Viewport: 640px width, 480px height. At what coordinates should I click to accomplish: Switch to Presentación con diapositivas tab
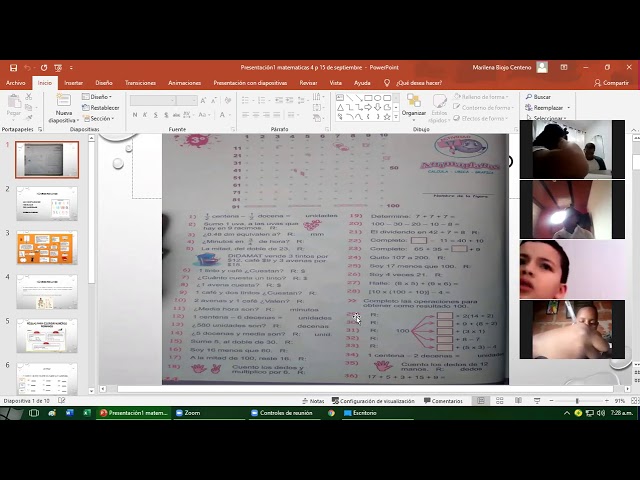coord(250,83)
